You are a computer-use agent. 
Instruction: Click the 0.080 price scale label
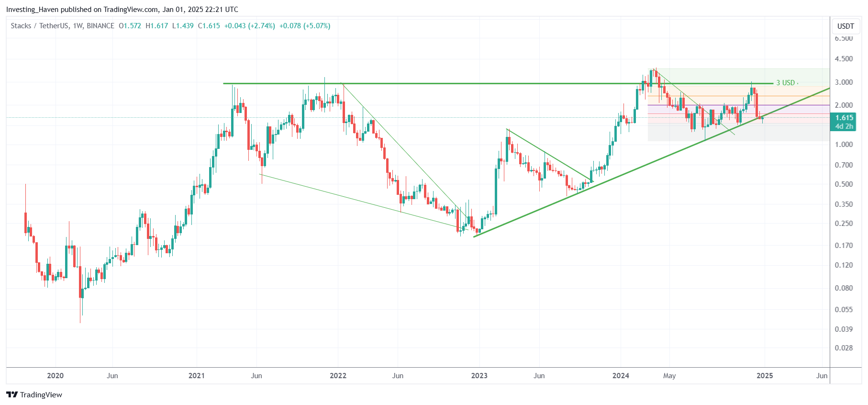844,288
